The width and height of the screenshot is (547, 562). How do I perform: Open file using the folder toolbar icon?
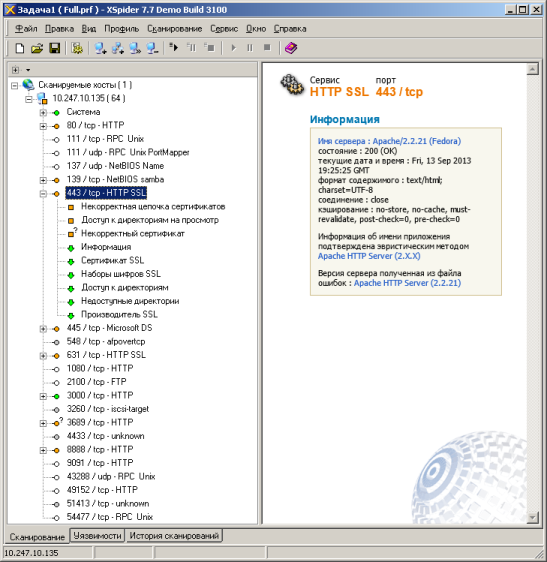(37, 48)
